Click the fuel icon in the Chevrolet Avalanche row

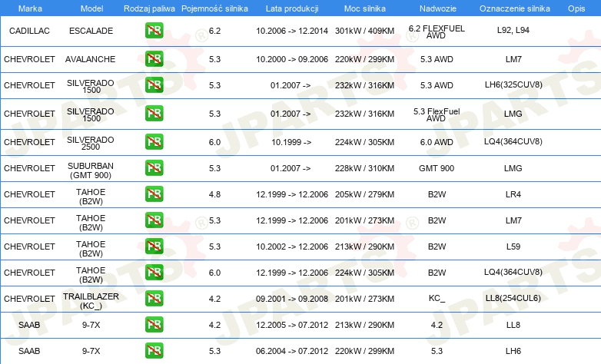click(154, 59)
